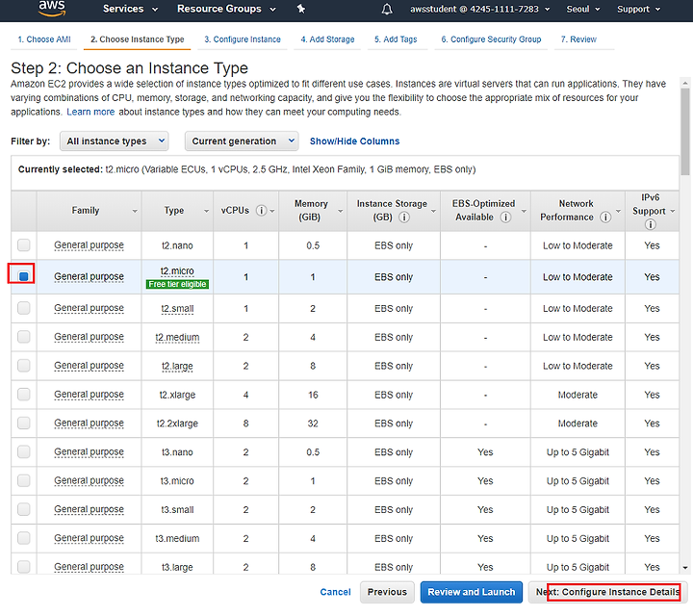Click the t2.medium type link

(177, 337)
